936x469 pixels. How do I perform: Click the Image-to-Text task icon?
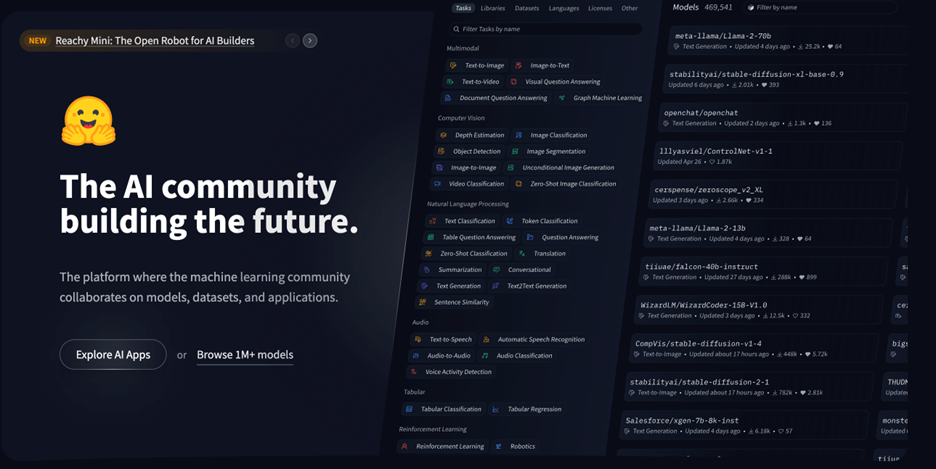(519, 66)
